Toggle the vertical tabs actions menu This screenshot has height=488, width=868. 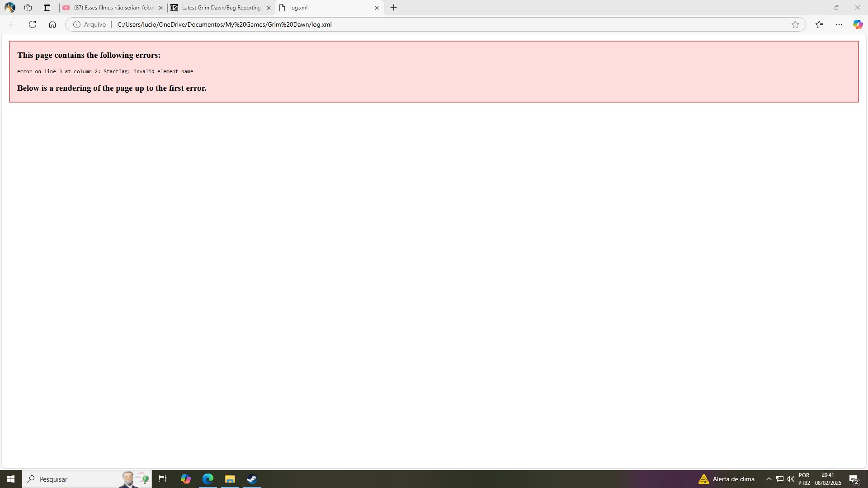[47, 8]
